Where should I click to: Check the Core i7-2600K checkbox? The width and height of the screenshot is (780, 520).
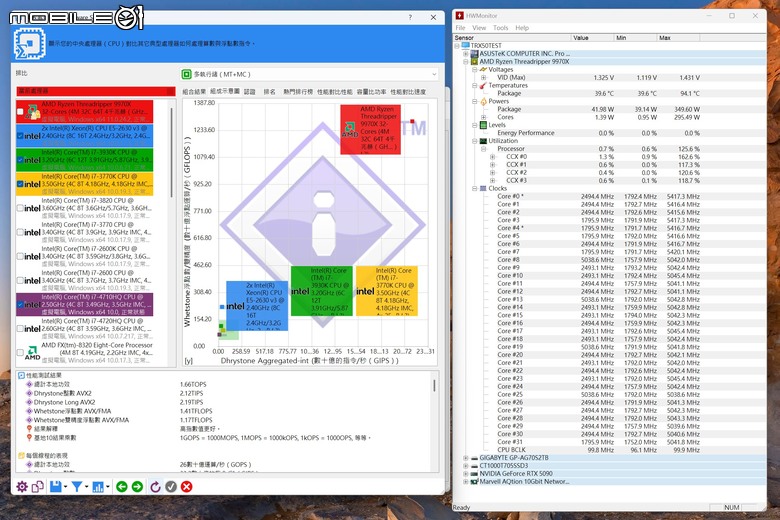tap(20, 256)
